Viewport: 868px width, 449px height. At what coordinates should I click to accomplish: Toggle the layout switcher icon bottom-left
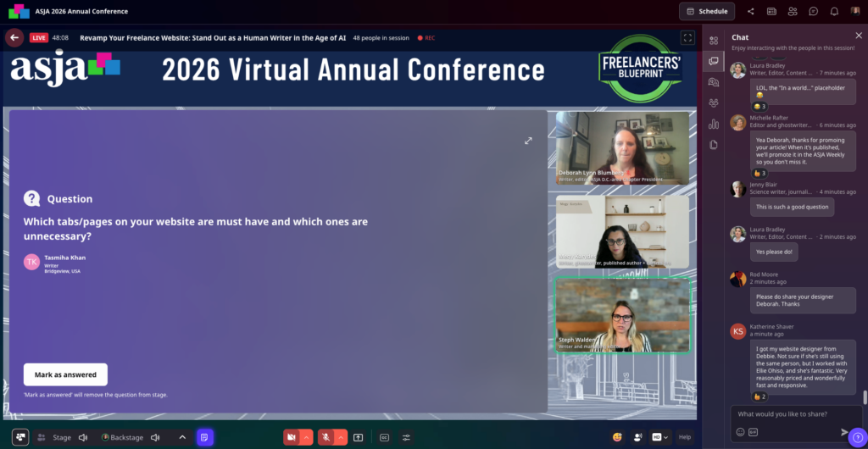pos(20,437)
